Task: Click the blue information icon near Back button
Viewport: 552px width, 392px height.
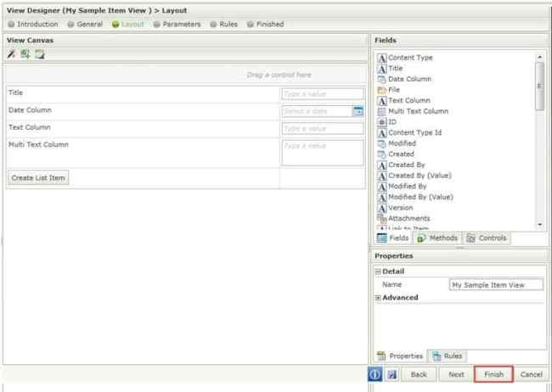Action: click(x=375, y=374)
